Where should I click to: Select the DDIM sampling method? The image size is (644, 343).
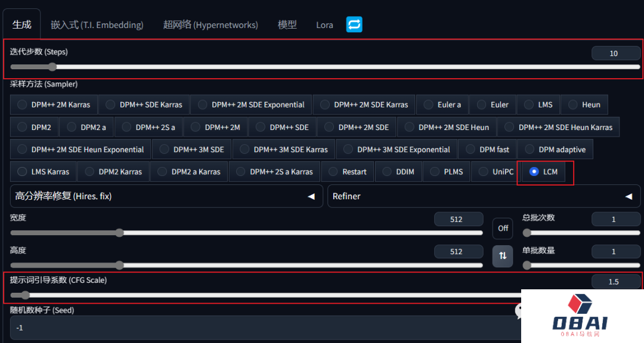coord(398,172)
